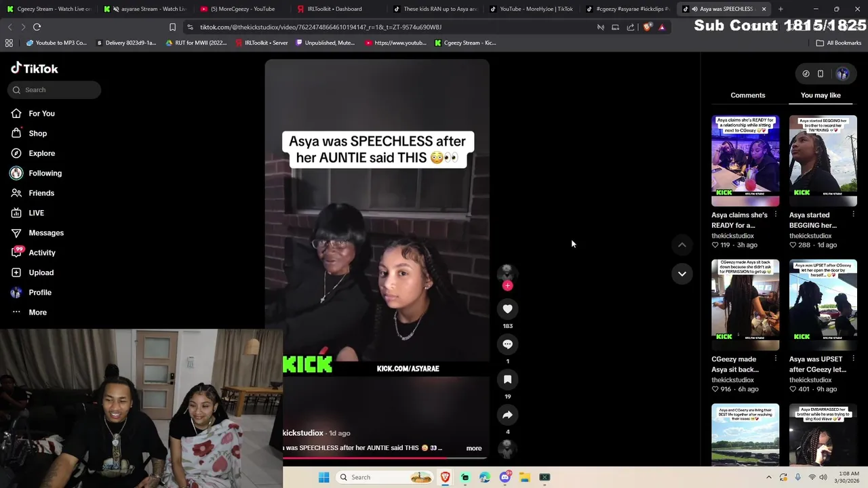The height and width of the screenshot is (488, 868).
Task: Switch to '(5) MoreCgeezy - YouTube' tab
Action: [x=243, y=9]
